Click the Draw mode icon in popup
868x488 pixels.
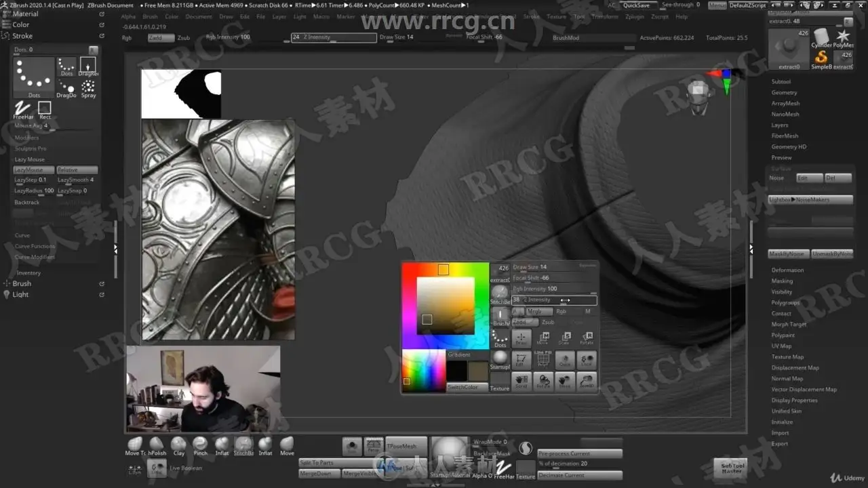click(521, 338)
